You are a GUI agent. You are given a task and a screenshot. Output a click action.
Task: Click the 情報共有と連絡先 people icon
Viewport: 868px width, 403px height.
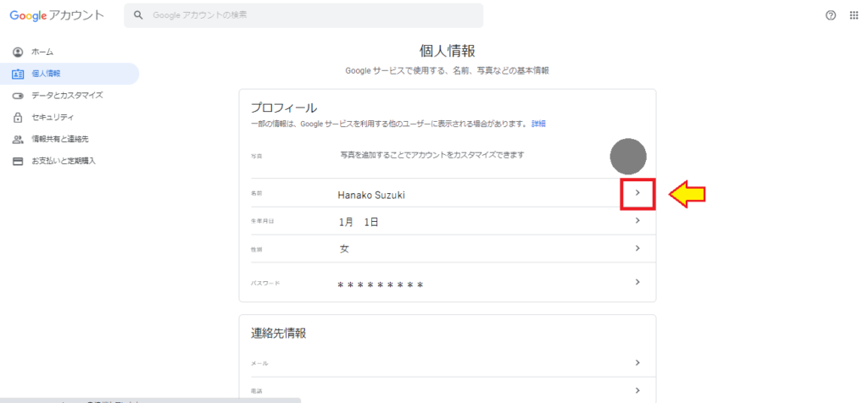tap(18, 139)
